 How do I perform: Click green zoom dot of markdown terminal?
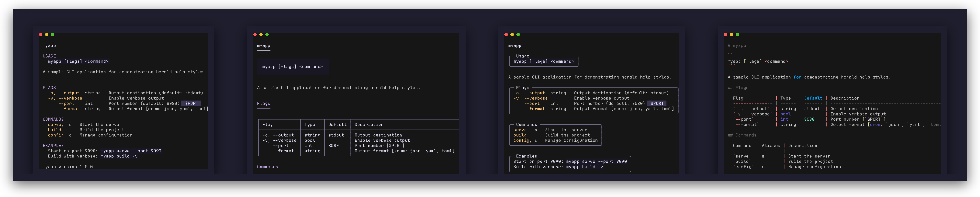click(738, 35)
